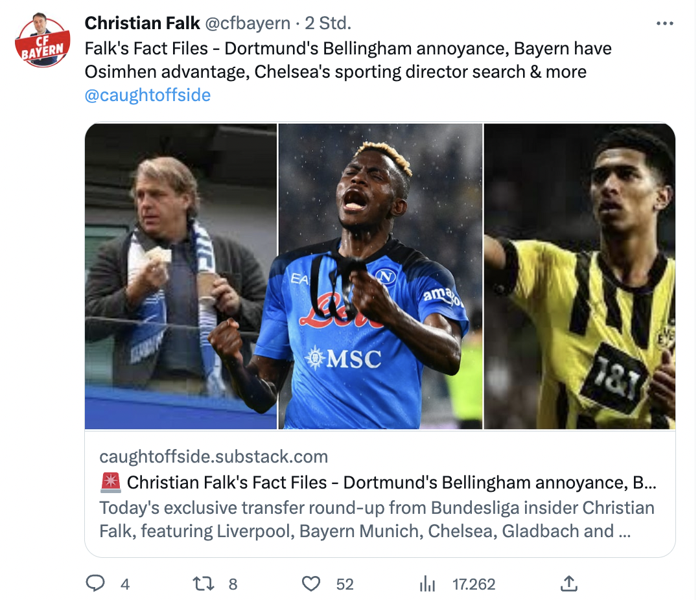
Task: Like the tweet with the heart icon
Action: pos(312,584)
